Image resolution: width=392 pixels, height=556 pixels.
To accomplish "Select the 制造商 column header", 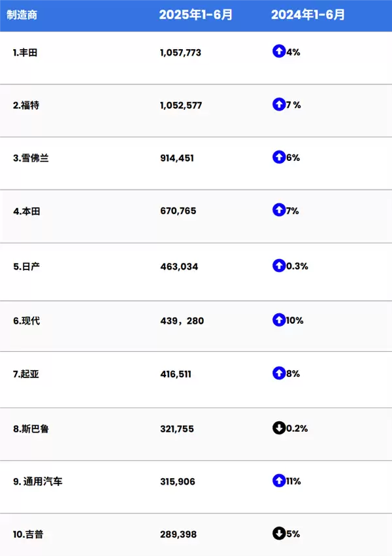I will pyautogui.click(x=22, y=14).
